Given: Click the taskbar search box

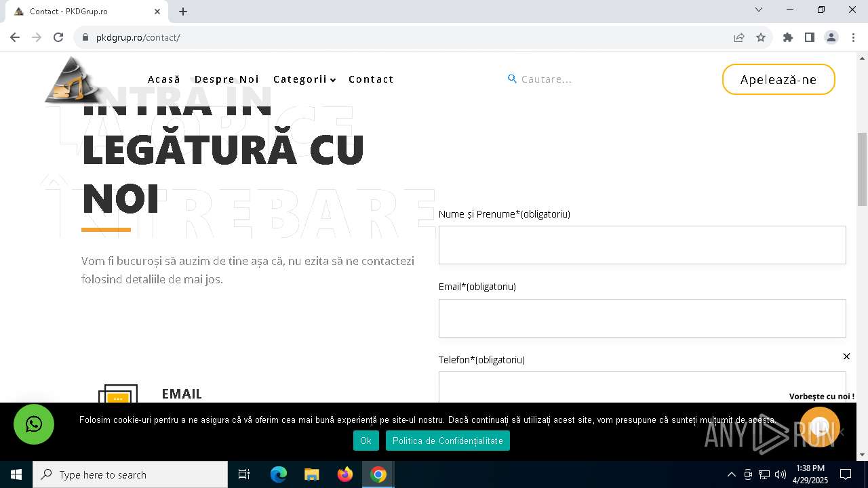Looking at the screenshot, I should pos(130,474).
